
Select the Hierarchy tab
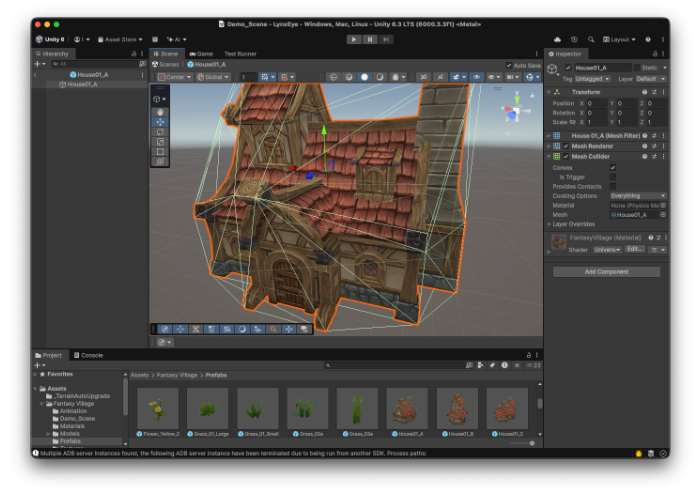pos(52,54)
